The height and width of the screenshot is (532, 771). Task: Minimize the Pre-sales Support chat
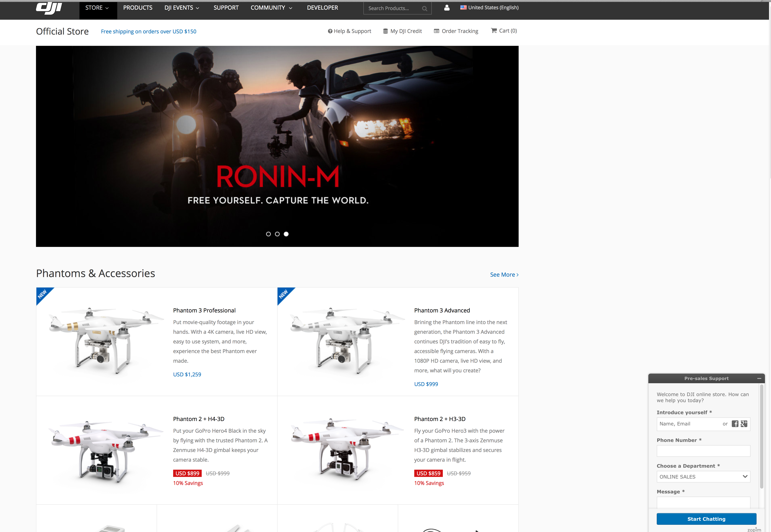tap(759, 379)
